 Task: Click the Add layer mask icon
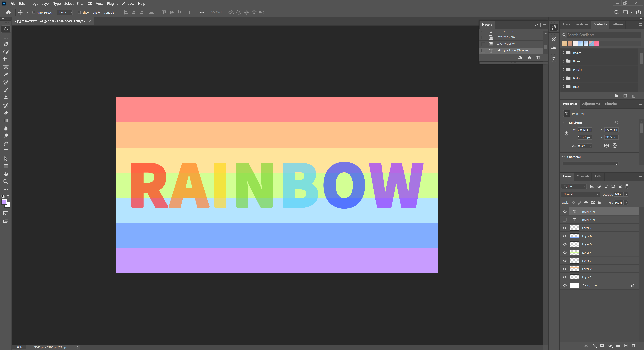coord(602,345)
